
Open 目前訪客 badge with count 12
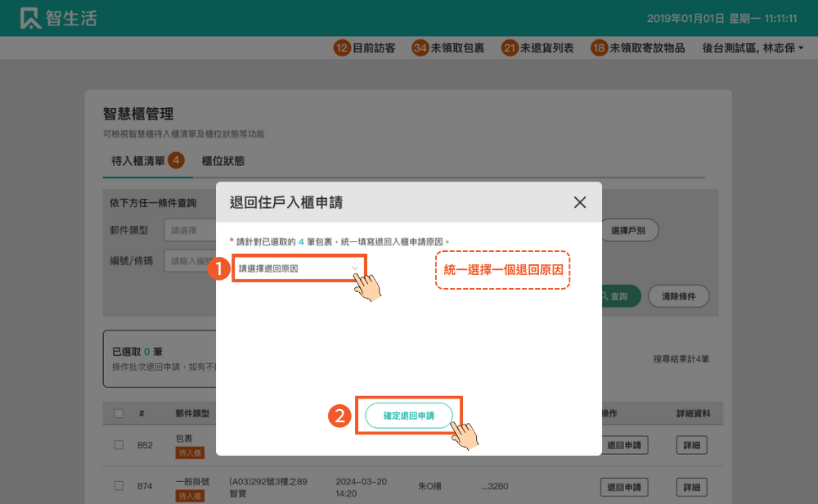click(365, 48)
